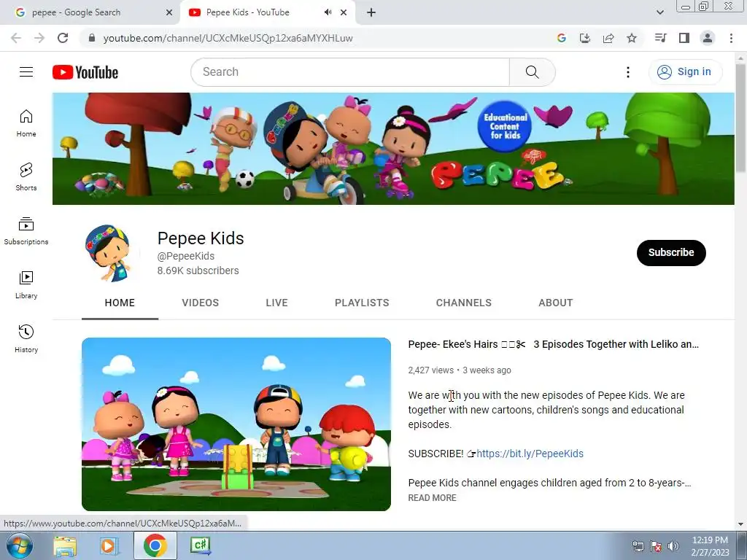Expand description with READ MORE
The height and width of the screenshot is (560, 747).
(x=432, y=497)
